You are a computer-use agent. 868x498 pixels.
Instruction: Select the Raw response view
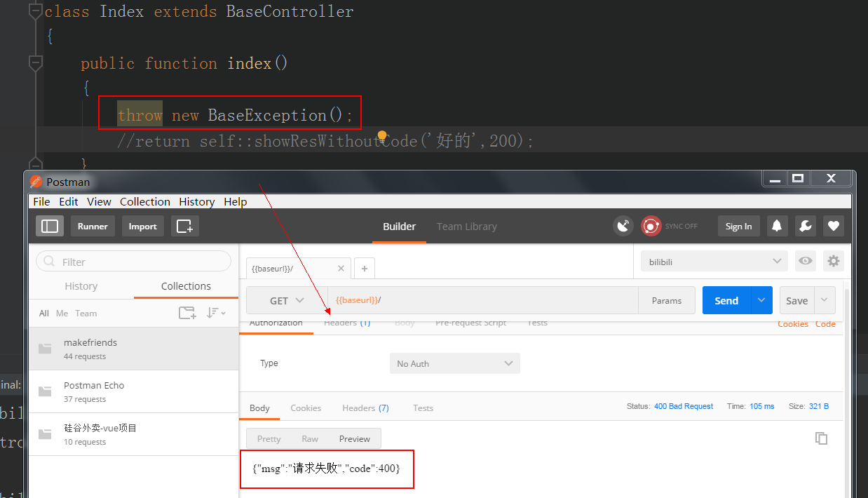309,438
